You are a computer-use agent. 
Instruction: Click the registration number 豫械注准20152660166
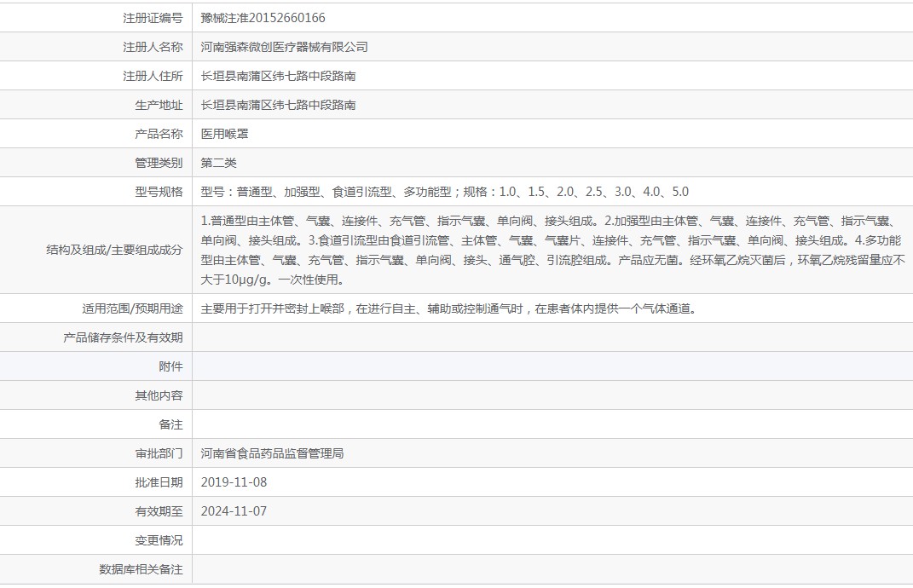click(263, 18)
